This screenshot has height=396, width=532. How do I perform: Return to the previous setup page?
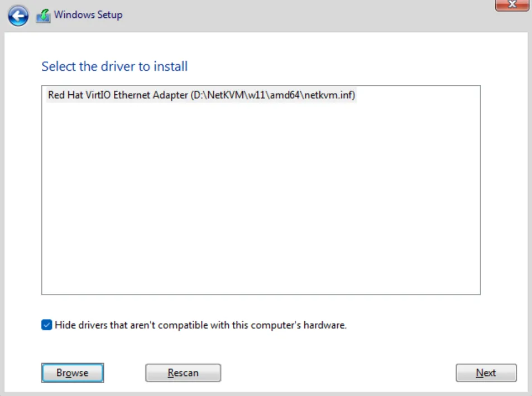pyautogui.click(x=18, y=16)
